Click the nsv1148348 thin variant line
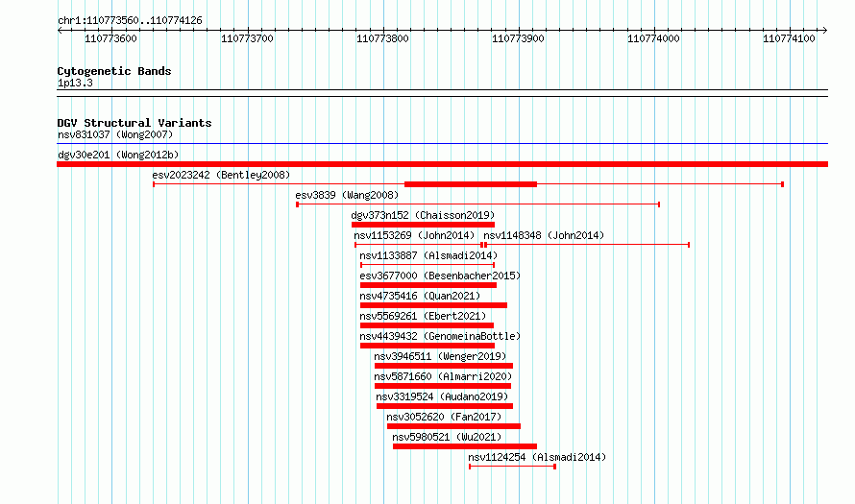 pyautogui.click(x=587, y=245)
